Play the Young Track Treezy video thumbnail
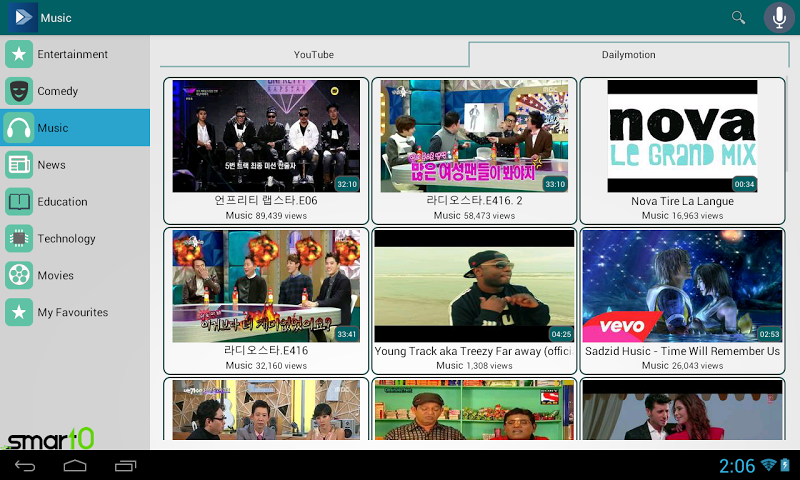Viewport: 800px width, 480px height. (474, 286)
